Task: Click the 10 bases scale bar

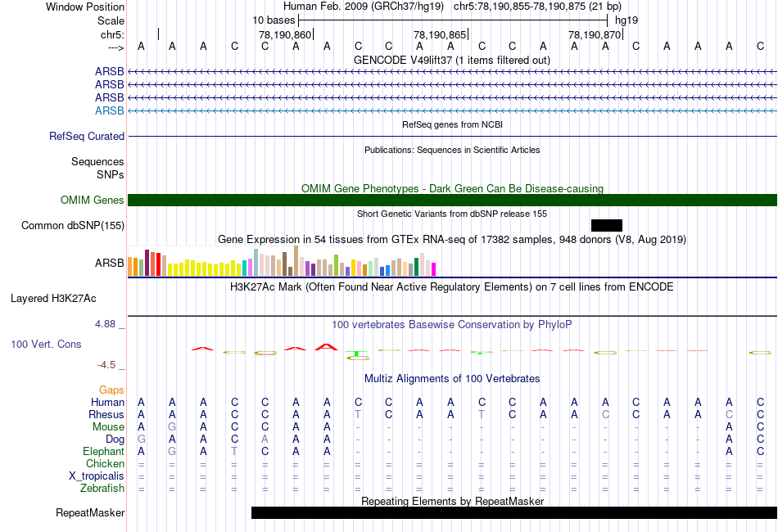Action: pos(453,20)
